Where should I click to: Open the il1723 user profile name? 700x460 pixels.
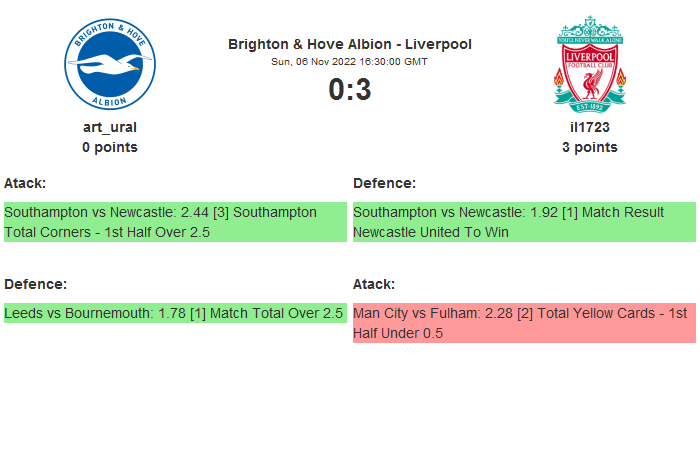pyautogui.click(x=589, y=127)
